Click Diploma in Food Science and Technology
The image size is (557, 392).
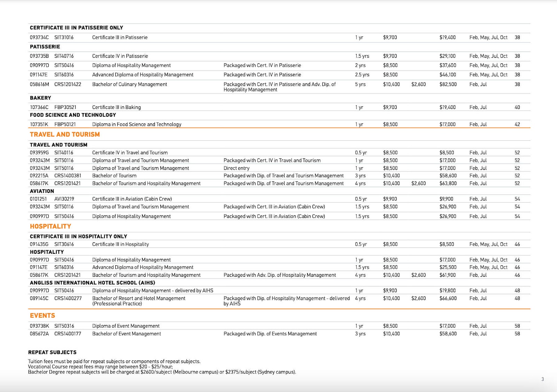coord(136,124)
